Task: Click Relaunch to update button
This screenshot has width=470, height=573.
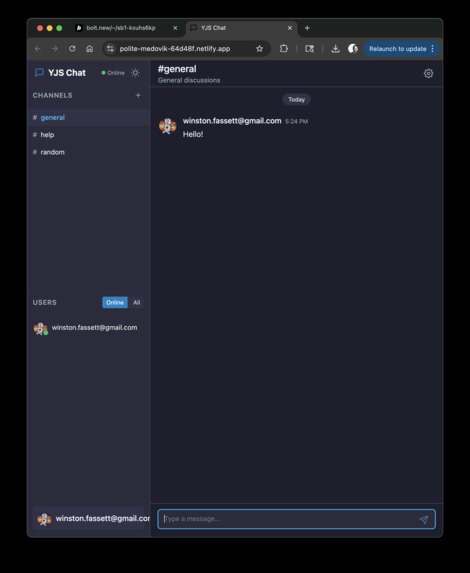Action: (398, 49)
